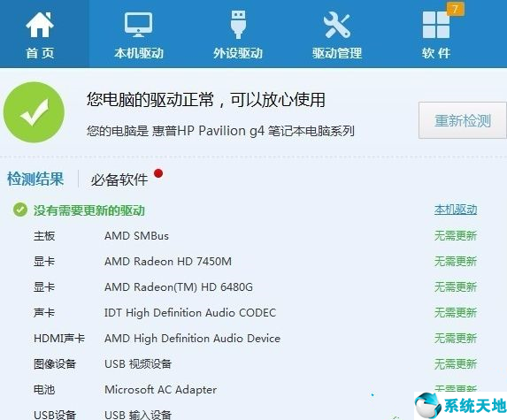Open 驱动管理 wrench tools icon
The height and width of the screenshot is (420, 507).
click(336, 25)
